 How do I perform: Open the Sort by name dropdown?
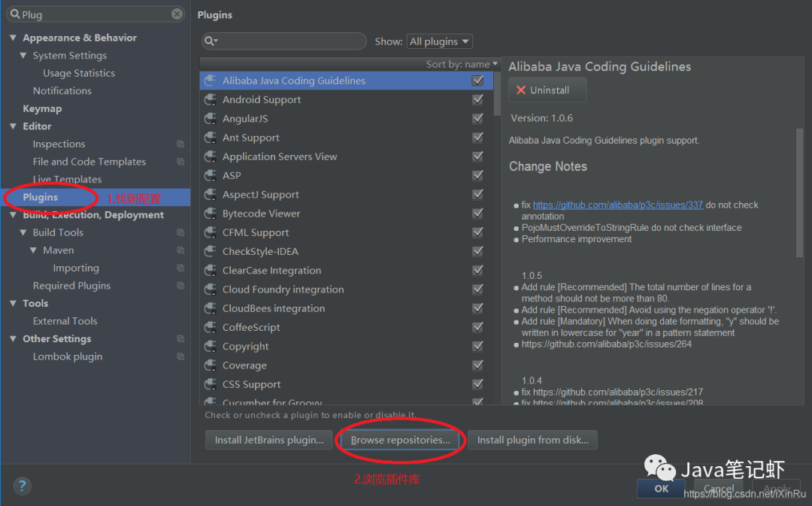(462, 64)
